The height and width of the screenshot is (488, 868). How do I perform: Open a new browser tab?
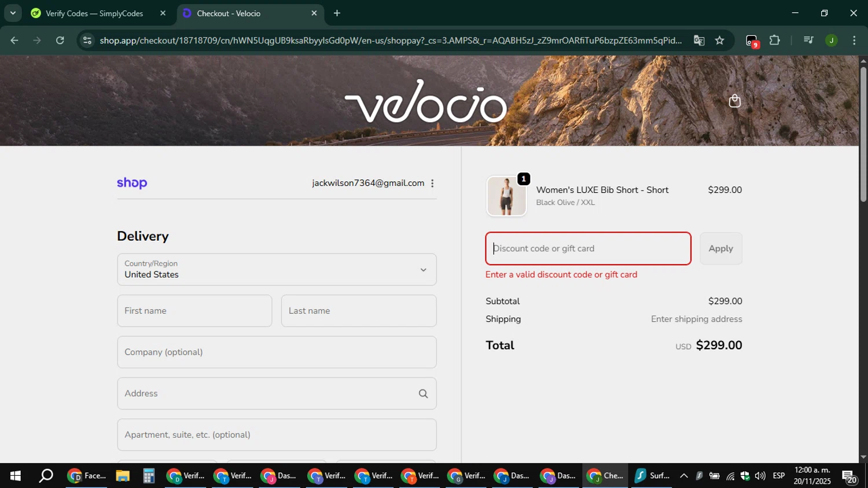[337, 13]
